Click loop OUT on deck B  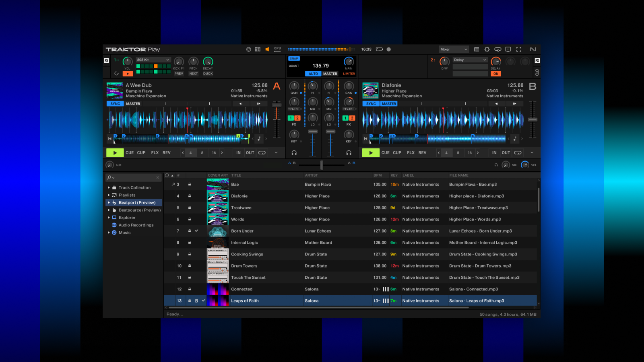(506, 153)
